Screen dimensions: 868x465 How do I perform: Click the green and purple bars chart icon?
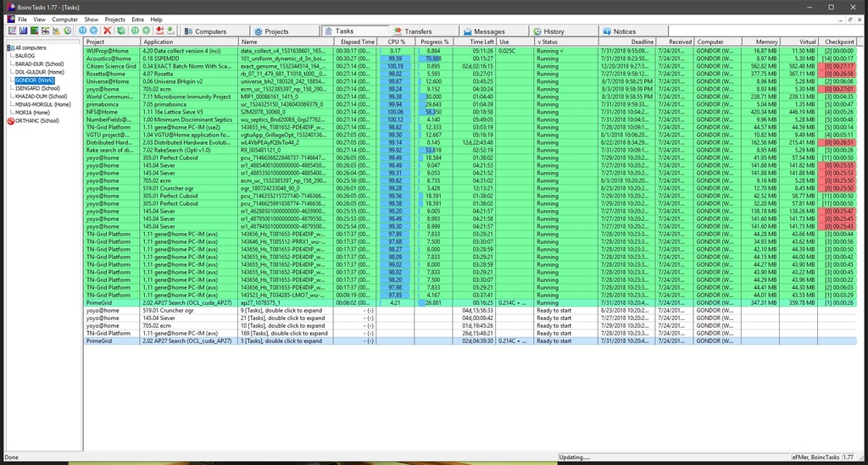46,31
